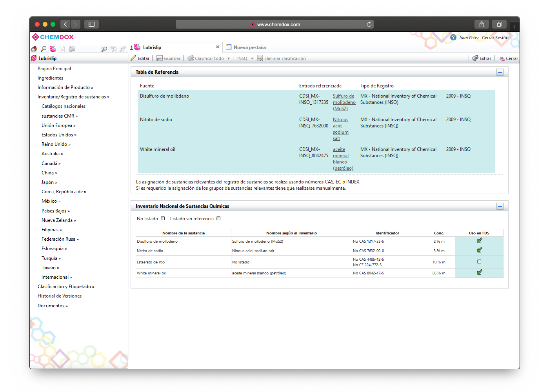Viewport: 549px width, 392px height.
Task: Reload the page in Safari address bar
Action: (x=369, y=24)
